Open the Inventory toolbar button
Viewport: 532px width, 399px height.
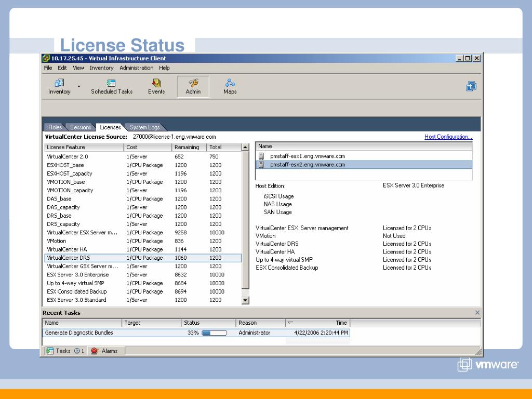tap(59, 87)
